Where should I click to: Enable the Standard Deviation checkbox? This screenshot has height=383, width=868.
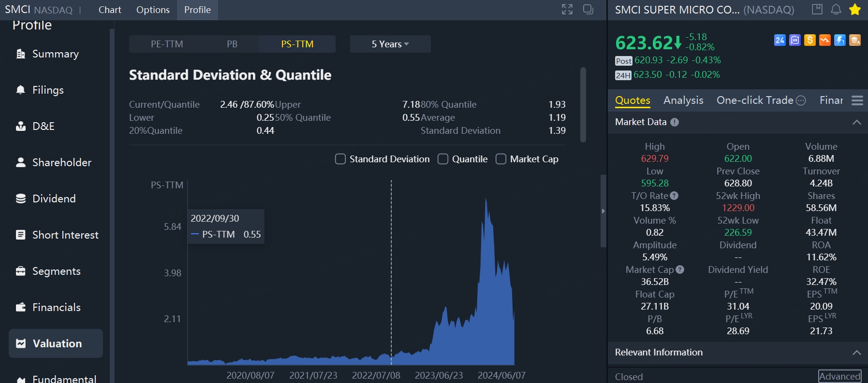pyautogui.click(x=340, y=159)
